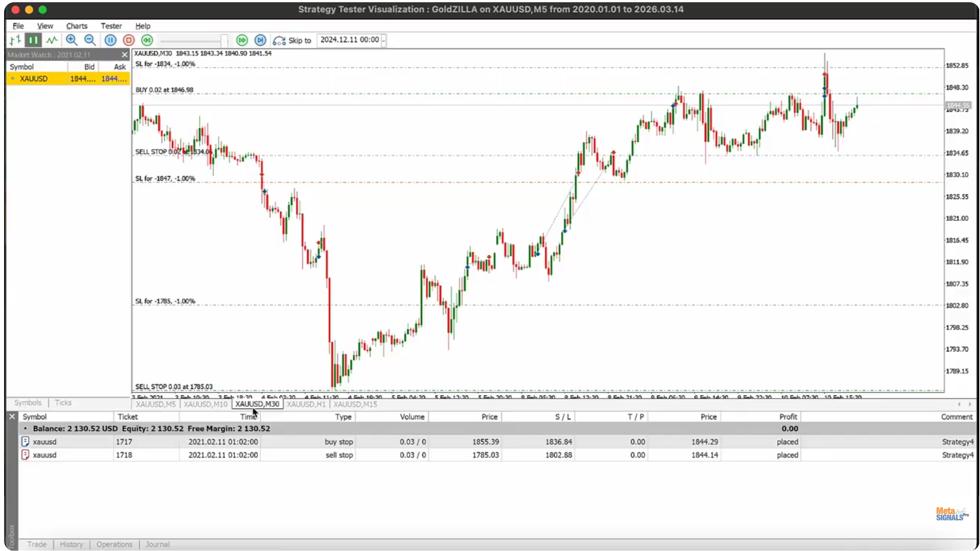Click the green fast-forward speed icon

pos(242,40)
